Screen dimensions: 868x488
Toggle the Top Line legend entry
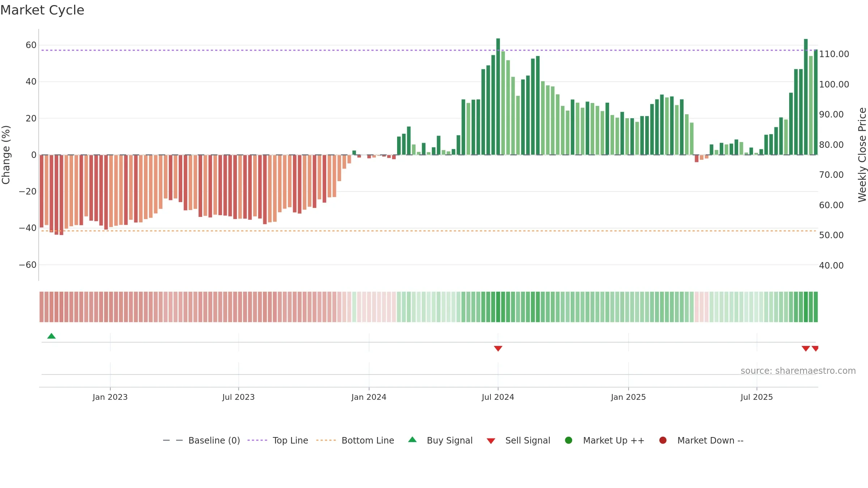point(278,440)
